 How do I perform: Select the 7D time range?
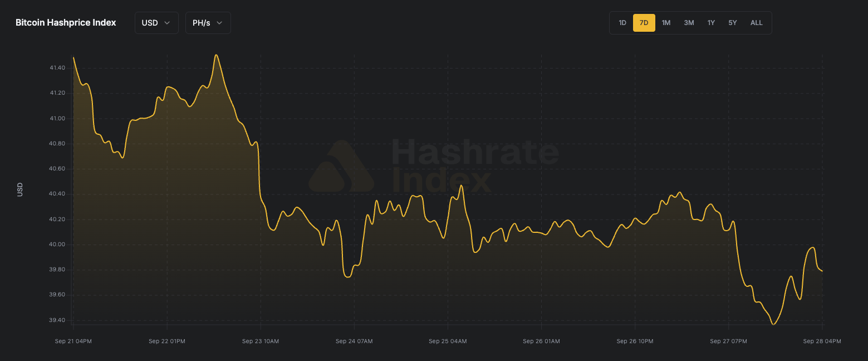[644, 23]
